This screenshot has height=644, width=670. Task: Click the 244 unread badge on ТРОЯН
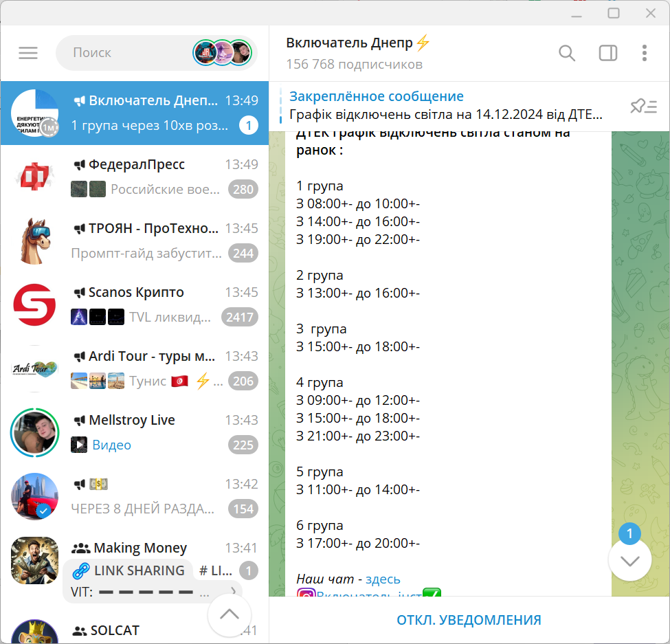(x=243, y=254)
